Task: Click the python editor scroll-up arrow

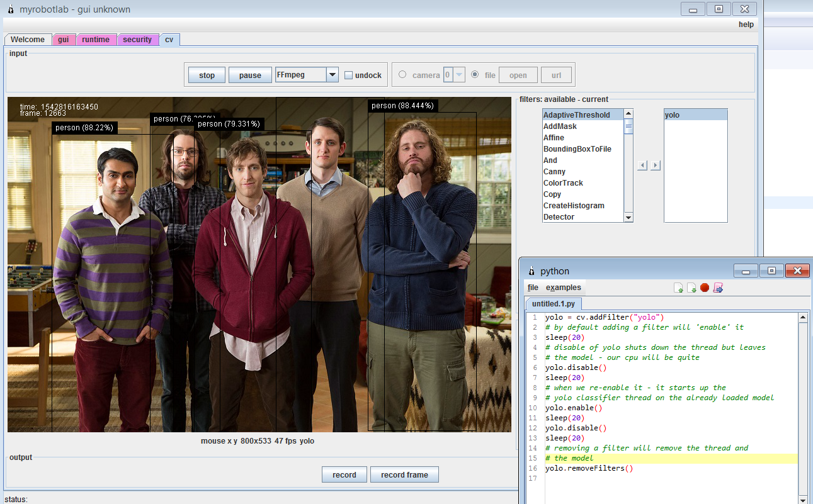Action: click(803, 318)
